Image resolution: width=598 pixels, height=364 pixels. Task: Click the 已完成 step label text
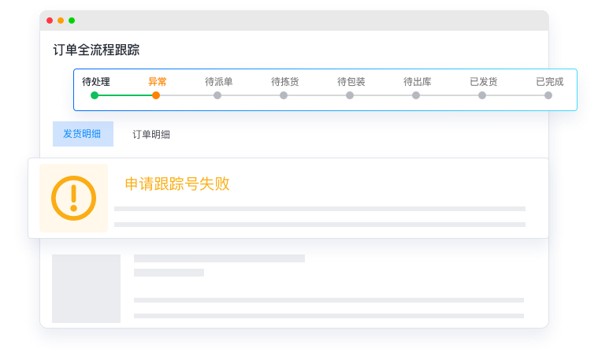(x=549, y=81)
